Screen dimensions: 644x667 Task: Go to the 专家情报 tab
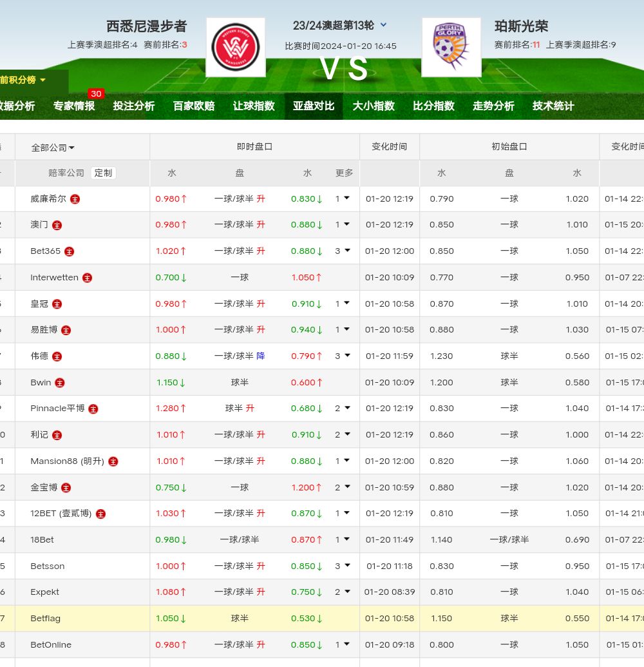tap(74, 106)
